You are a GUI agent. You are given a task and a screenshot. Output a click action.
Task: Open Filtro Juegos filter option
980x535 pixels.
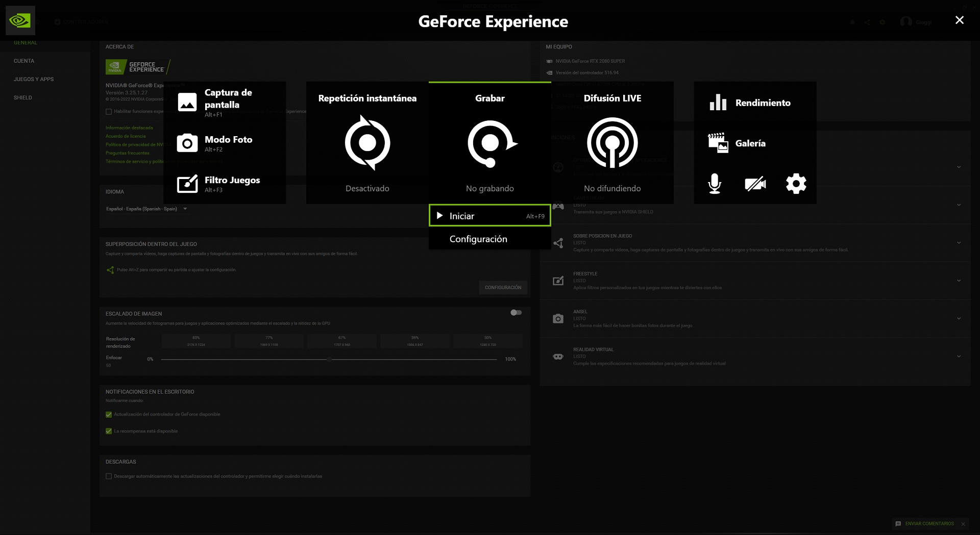tap(225, 184)
